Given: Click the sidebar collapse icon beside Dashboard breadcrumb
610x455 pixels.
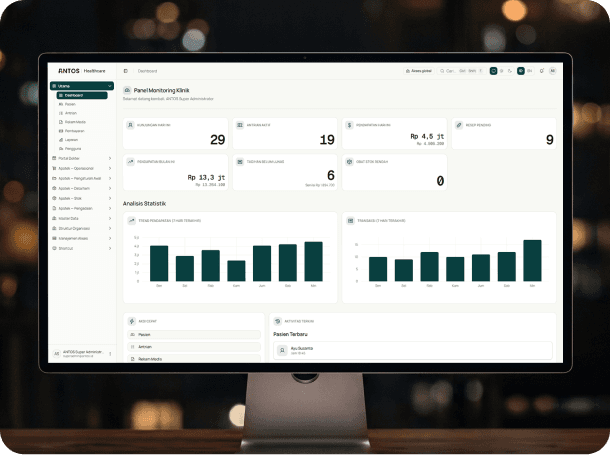Looking at the screenshot, I should click(126, 71).
